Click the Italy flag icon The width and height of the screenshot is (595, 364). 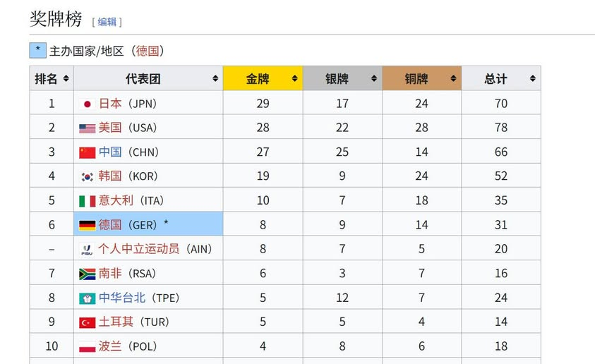pos(88,201)
